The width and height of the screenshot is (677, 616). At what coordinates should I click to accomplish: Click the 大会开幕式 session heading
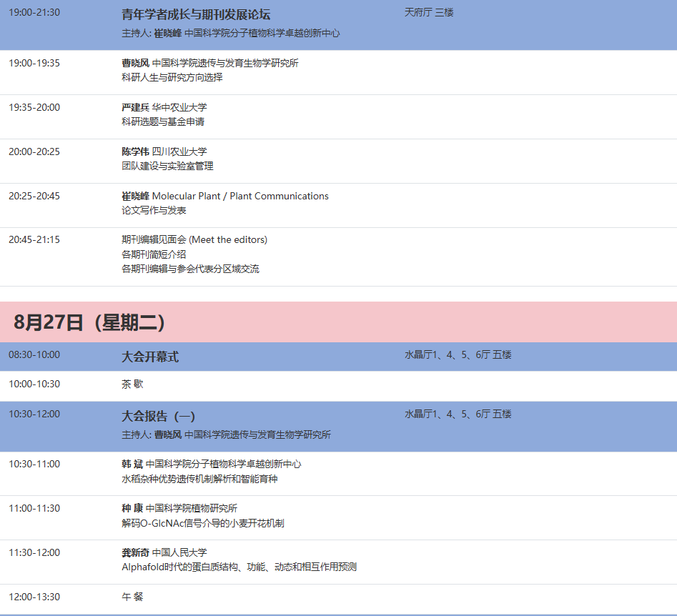pyautogui.click(x=150, y=357)
